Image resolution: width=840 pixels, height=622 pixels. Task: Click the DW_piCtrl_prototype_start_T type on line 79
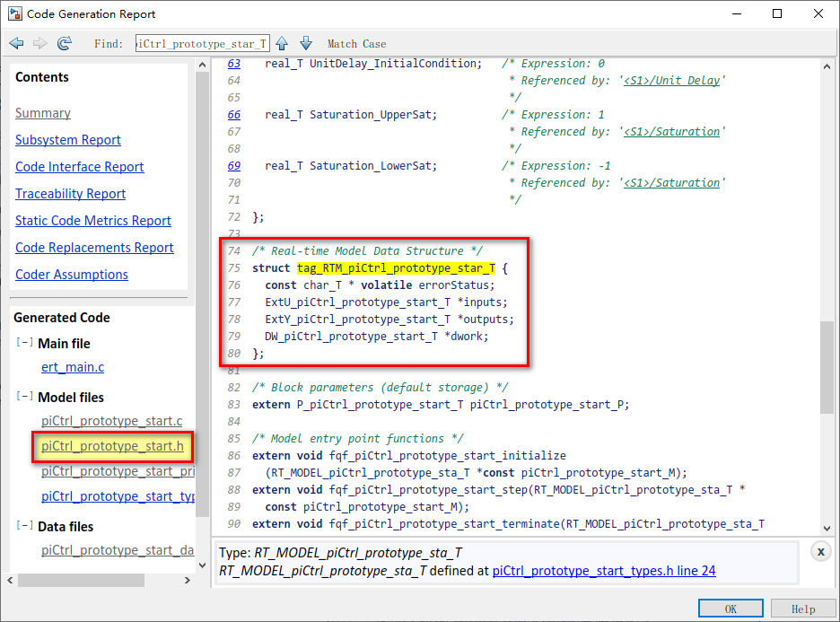click(351, 337)
